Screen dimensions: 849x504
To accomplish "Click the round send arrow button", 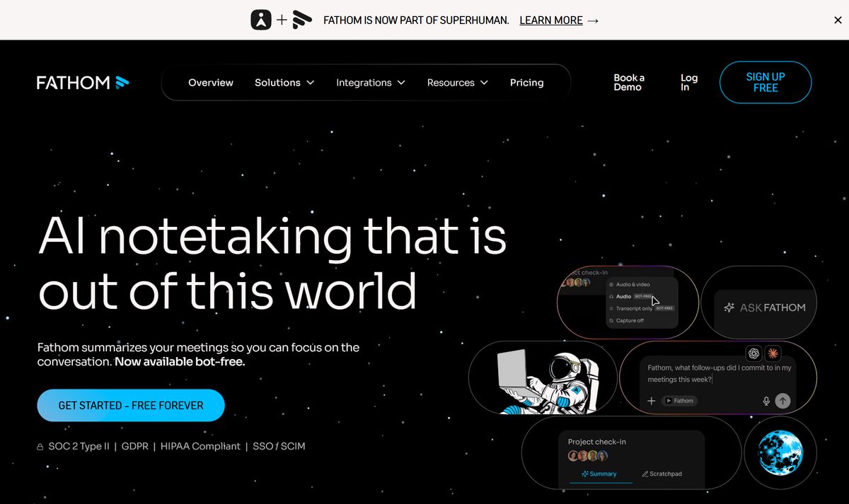I will coord(782,401).
